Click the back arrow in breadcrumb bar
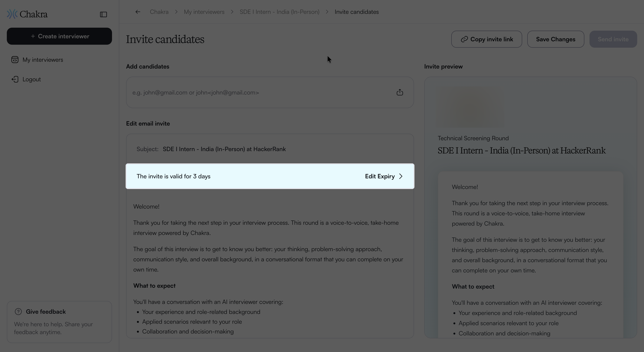The image size is (644, 352). point(138,12)
